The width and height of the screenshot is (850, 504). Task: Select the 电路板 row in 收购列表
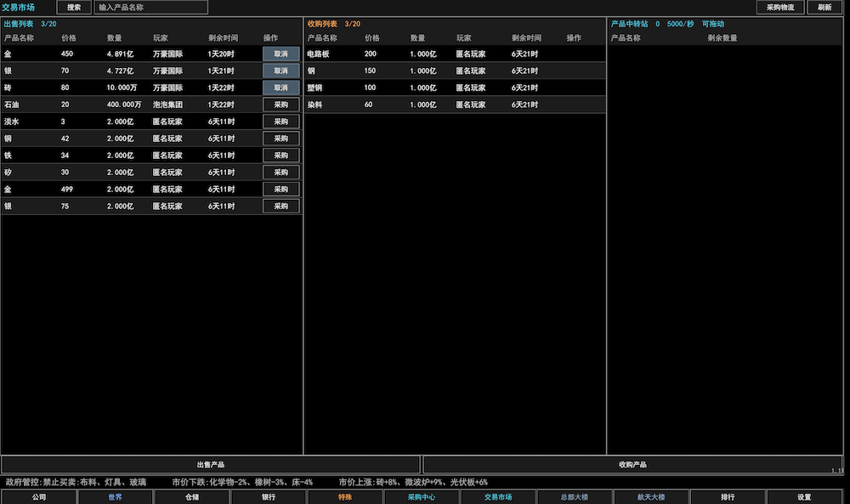pyautogui.click(x=455, y=54)
